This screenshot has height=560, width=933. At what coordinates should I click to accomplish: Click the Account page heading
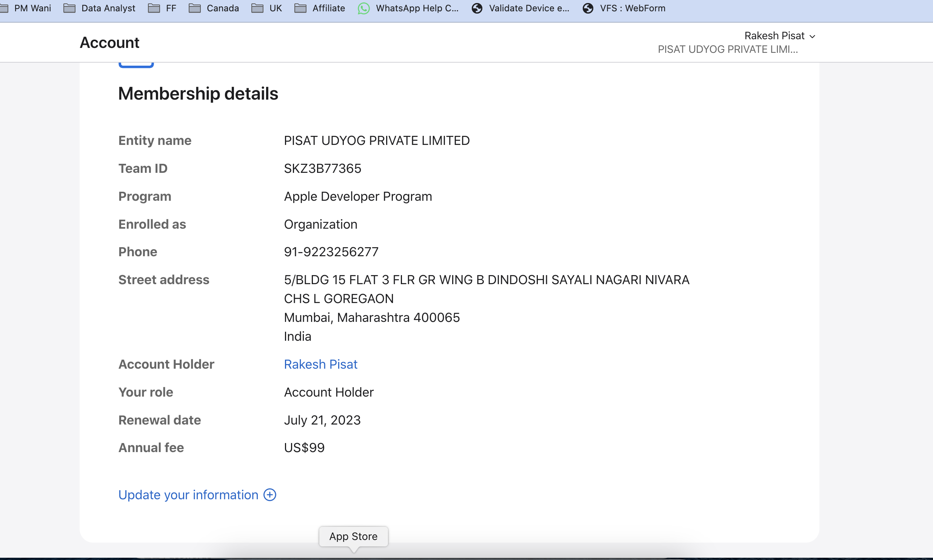coord(109,43)
